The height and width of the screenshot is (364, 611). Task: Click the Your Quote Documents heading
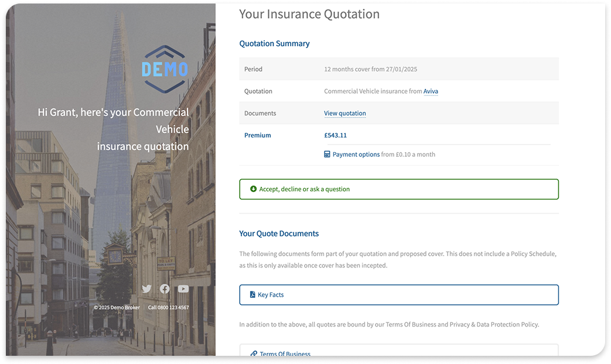pyautogui.click(x=279, y=233)
